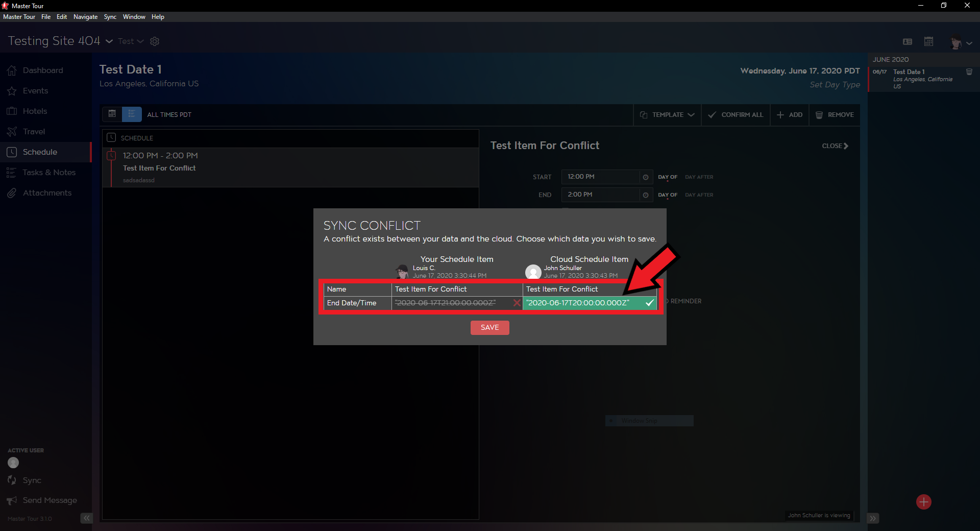980x531 pixels.
Task: Delete Test Date 1 trash icon
Action: click(969, 72)
